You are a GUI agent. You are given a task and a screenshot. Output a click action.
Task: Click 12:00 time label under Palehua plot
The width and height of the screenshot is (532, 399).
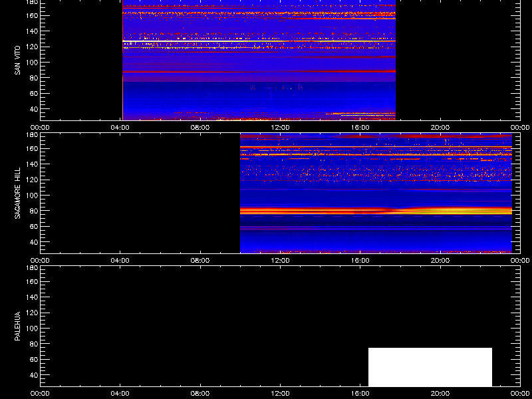click(280, 394)
